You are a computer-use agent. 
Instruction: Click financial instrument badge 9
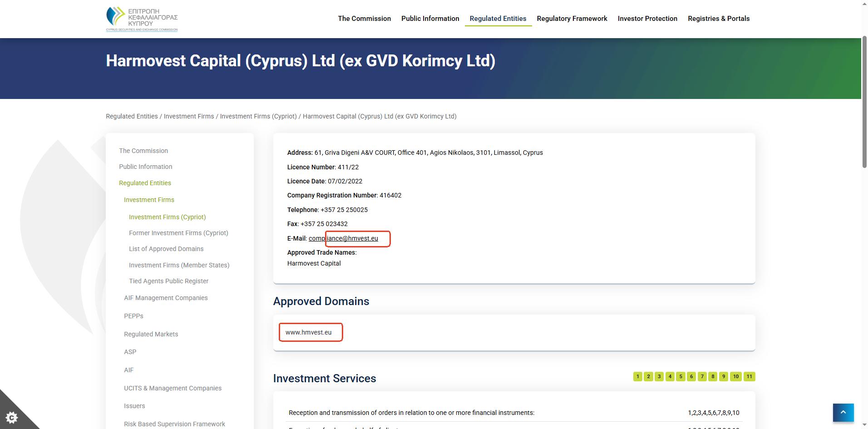pos(724,376)
